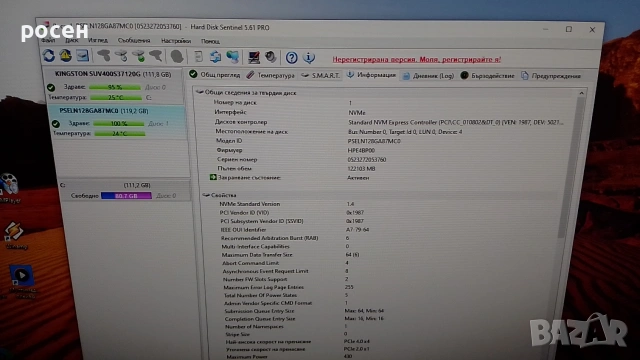Click the Модел ID value PSELN128GA87MC0

[374, 141]
